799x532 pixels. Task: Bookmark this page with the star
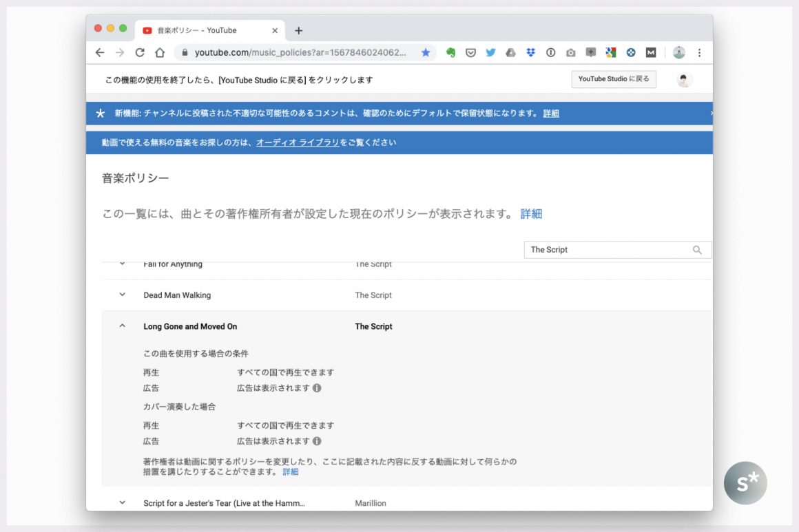[426, 52]
